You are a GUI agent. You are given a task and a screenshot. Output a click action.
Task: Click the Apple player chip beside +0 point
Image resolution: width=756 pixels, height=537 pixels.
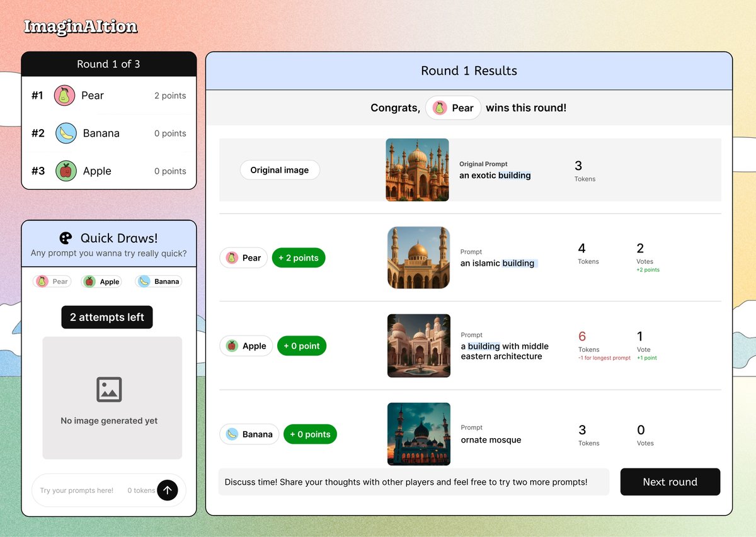246,346
